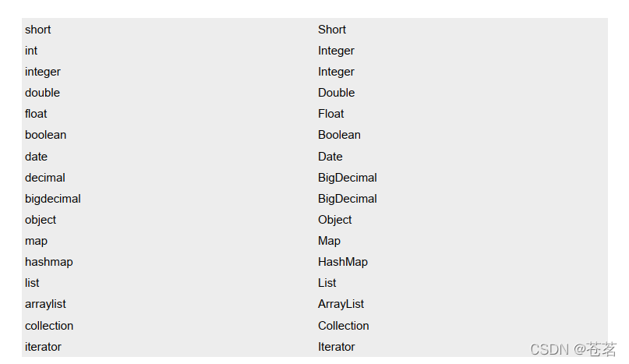Screen dimensions: 629x364
Task: Click the 'ArrayList' mapped type
Action: coord(341,305)
